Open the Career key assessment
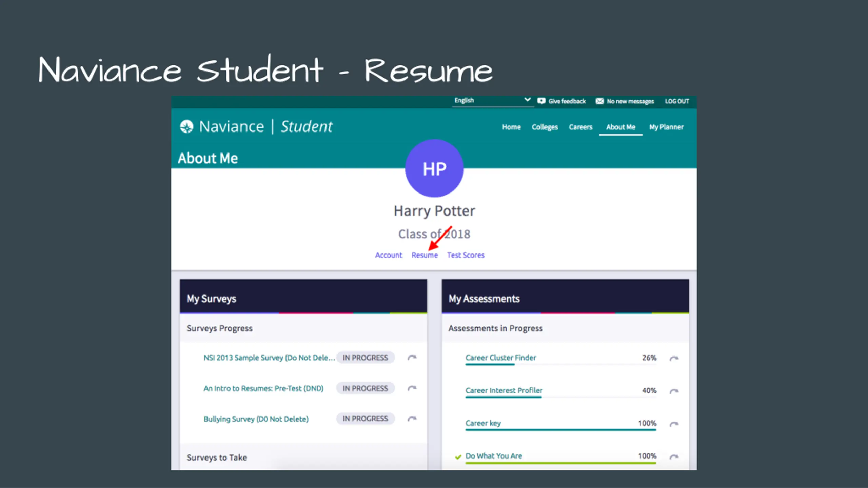 click(483, 423)
